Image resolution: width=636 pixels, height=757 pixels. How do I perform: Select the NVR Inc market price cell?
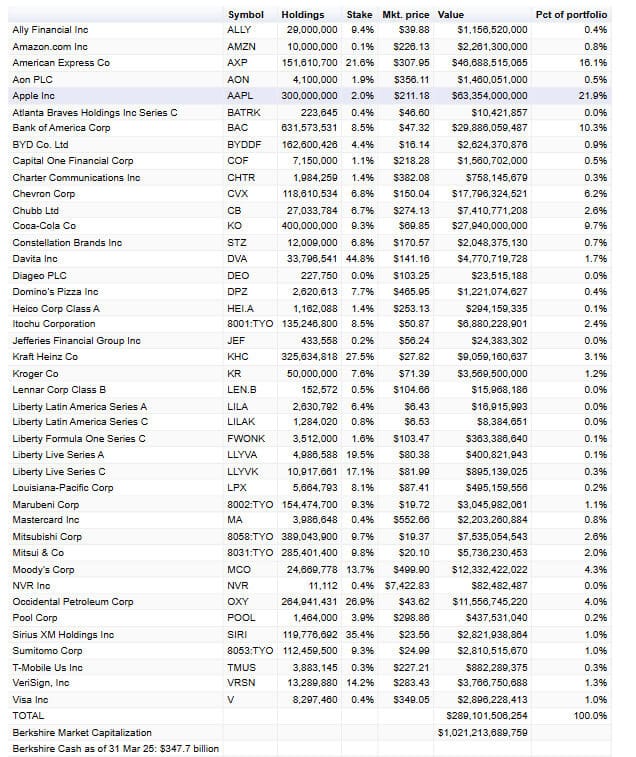(407, 586)
